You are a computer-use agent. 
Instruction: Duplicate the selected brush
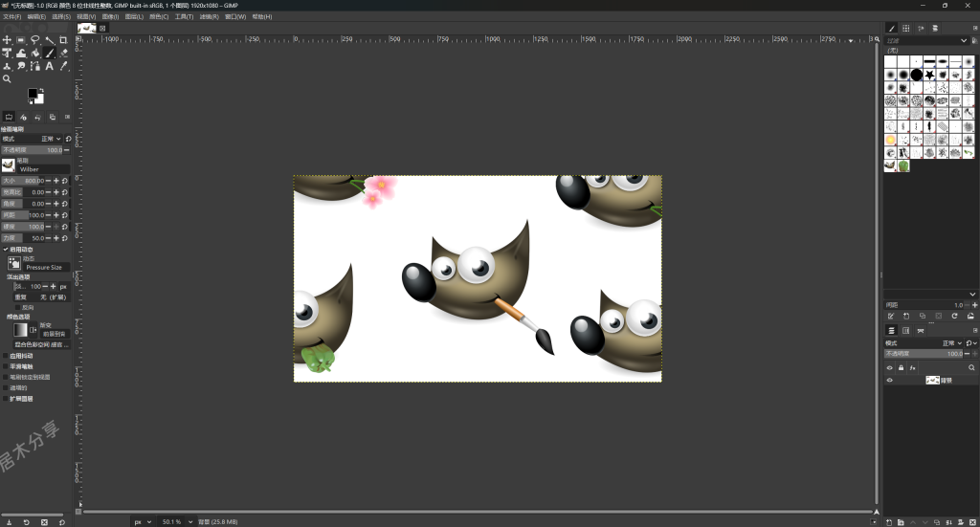click(x=923, y=316)
